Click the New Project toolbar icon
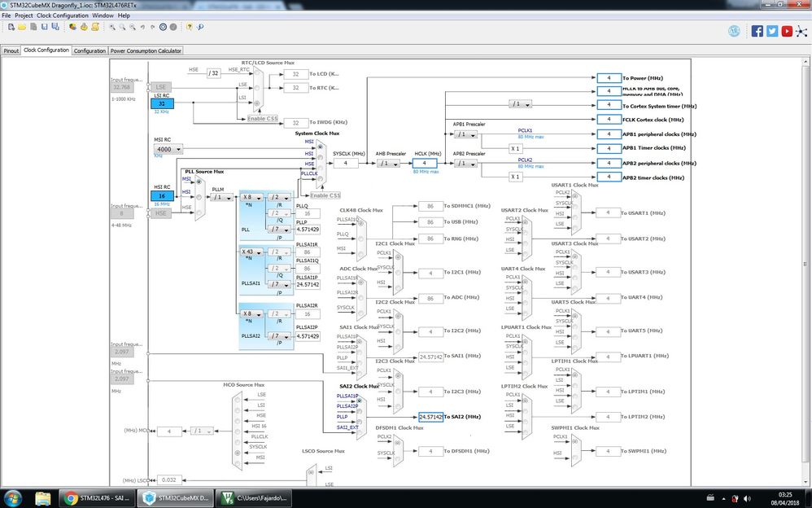812x508 pixels. pyautogui.click(x=11, y=27)
